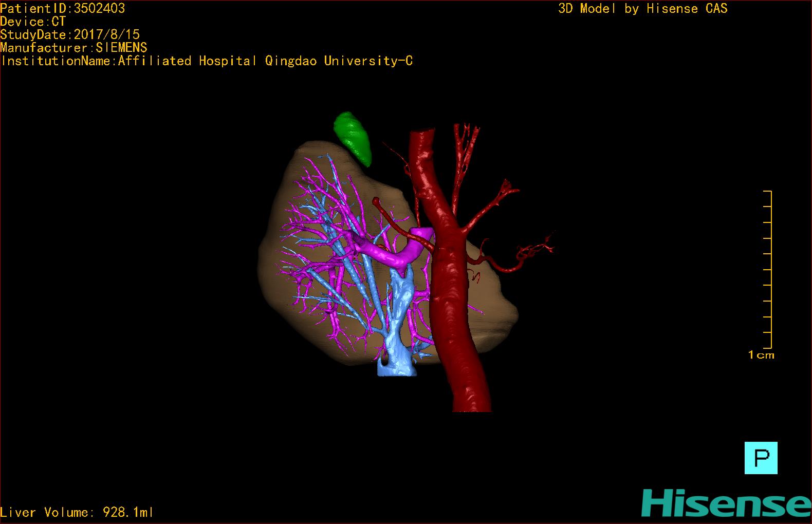Click the 1cm scale ruler
This screenshot has height=524, width=812.
[x=767, y=269]
